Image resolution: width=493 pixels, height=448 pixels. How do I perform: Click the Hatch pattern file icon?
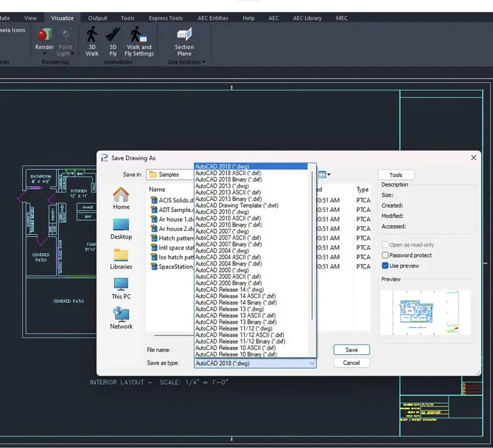tap(154, 237)
